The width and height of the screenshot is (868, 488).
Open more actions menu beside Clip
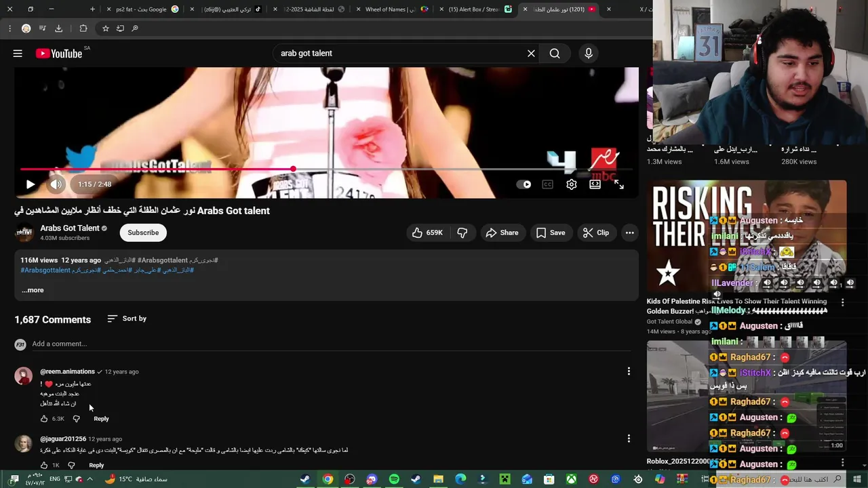coord(630,232)
